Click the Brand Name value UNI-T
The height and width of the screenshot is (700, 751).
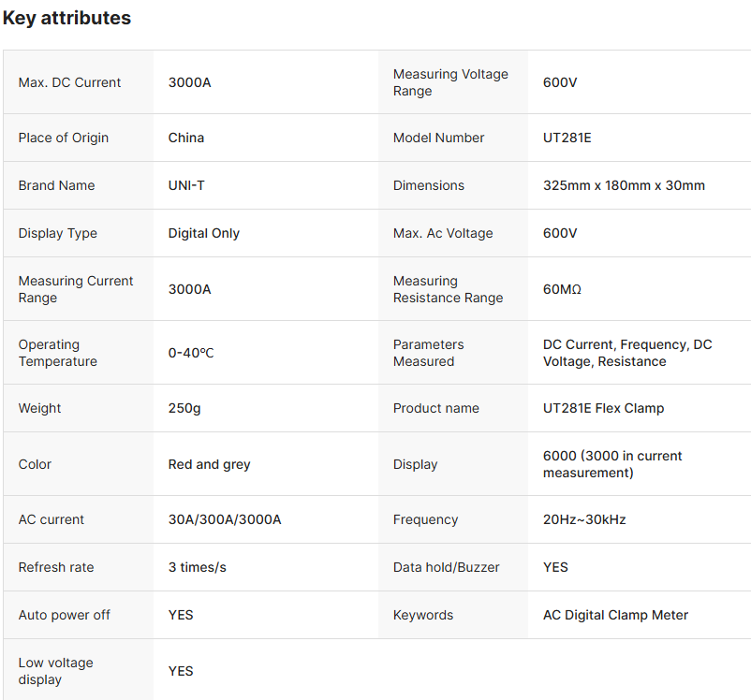[x=186, y=185]
